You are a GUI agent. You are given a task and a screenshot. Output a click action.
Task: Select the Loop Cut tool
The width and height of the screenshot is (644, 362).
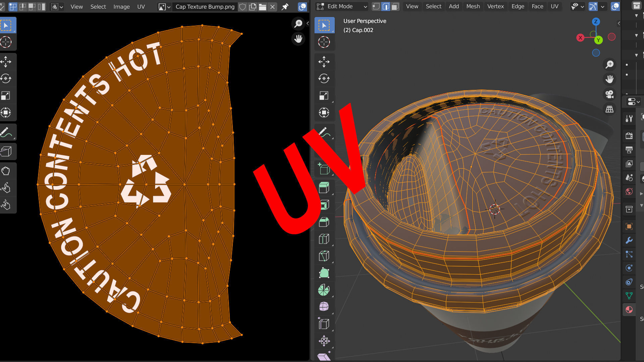tap(324, 239)
